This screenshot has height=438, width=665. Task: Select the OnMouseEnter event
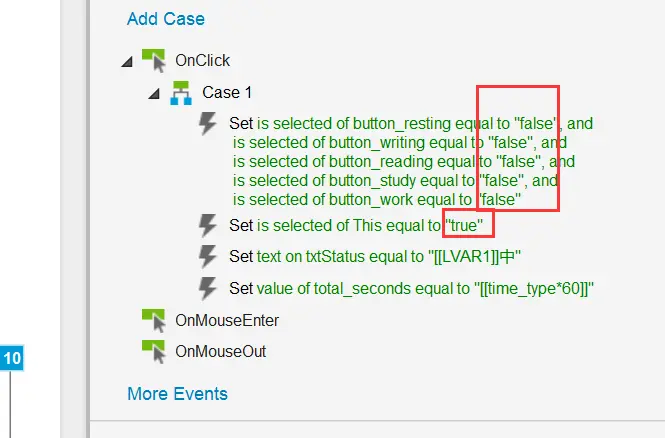(226, 321)
